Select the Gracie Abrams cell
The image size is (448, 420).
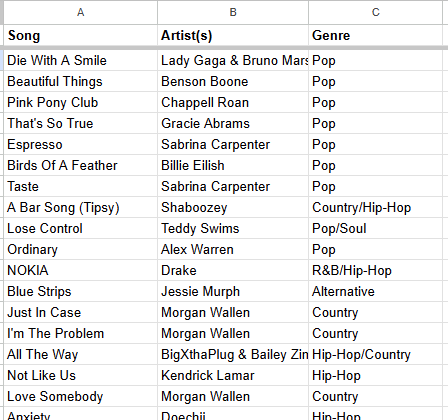point(233,123)
